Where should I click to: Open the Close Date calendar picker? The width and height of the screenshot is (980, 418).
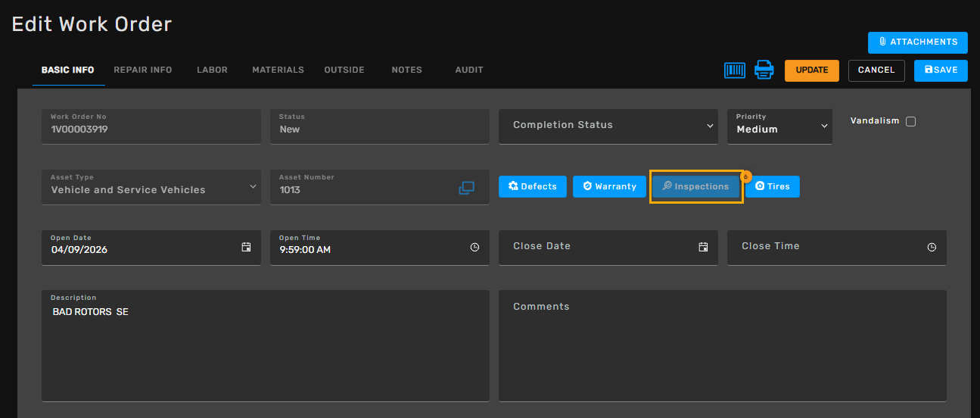pos(703,247)
